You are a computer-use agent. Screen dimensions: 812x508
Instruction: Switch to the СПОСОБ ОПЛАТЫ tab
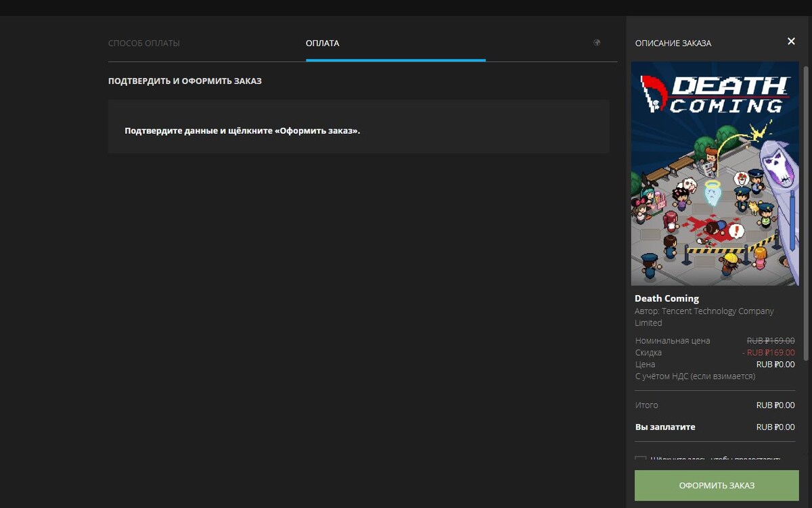coord(144,43)
